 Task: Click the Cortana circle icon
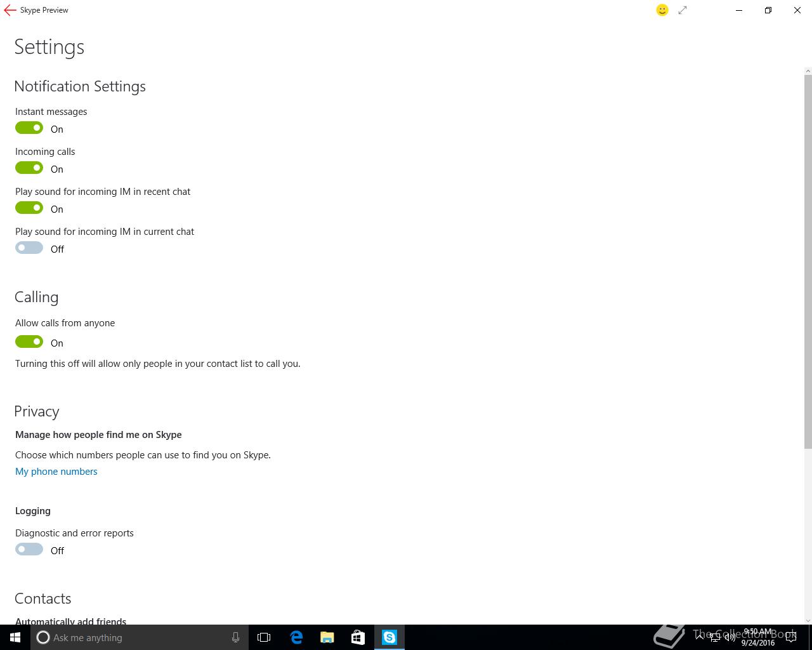[x=43, y=637]
